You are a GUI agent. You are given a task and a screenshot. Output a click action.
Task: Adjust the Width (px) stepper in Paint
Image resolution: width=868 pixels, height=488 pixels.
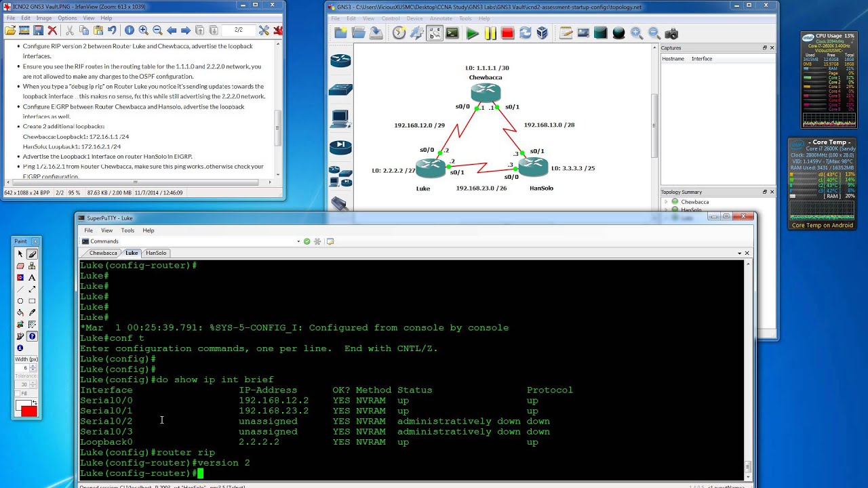33,368
